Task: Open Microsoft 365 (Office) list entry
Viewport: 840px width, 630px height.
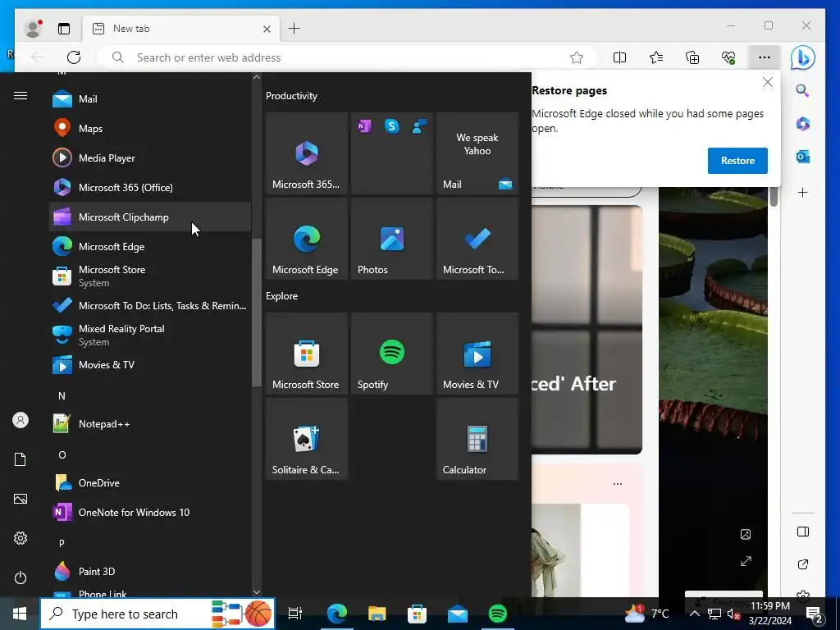Action: pyautogui.click(x=149, y=188)
